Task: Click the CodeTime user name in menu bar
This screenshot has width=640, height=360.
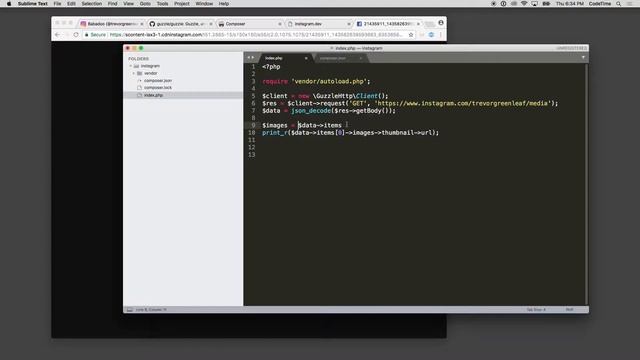Action: (x=600, y=4)
